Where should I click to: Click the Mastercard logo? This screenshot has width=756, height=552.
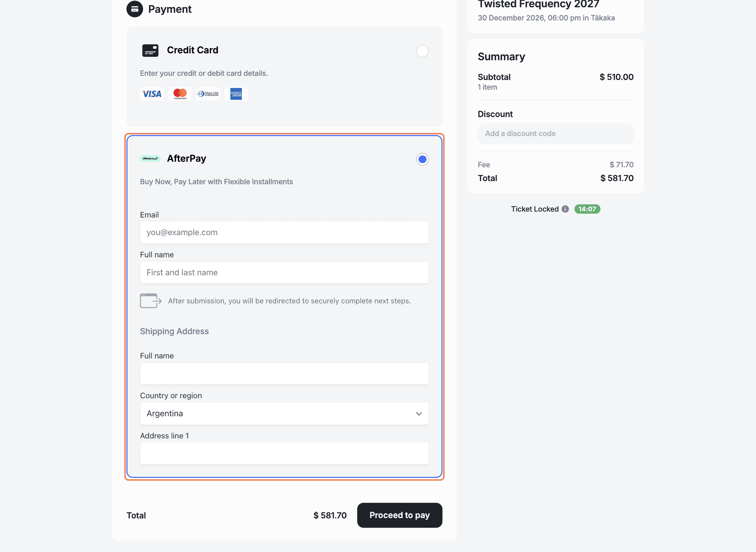(180, 94)
